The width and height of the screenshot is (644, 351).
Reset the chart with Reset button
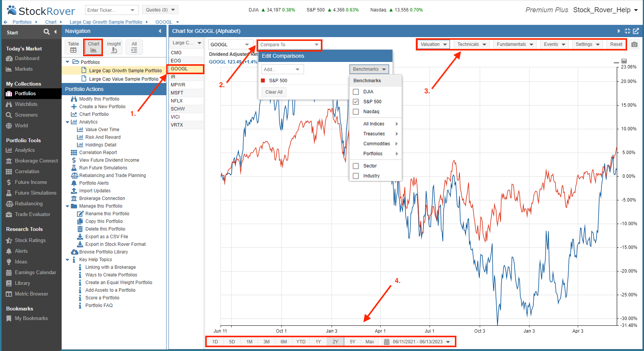coord(616,44)
